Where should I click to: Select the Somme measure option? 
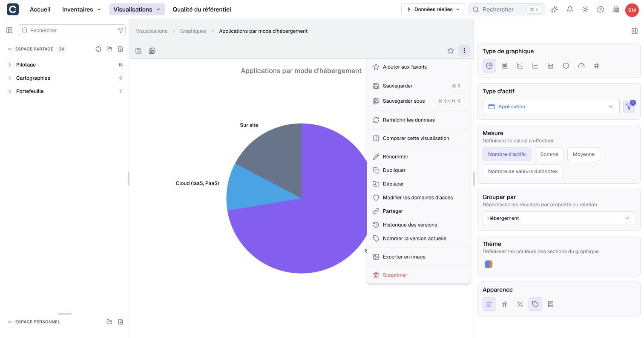pyautogui.click(x=549, y=154)
